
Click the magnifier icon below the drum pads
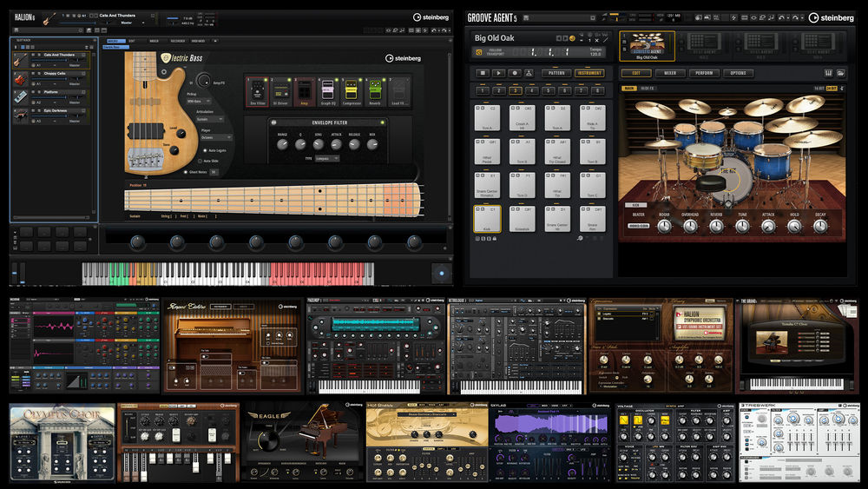coord(580,238)
